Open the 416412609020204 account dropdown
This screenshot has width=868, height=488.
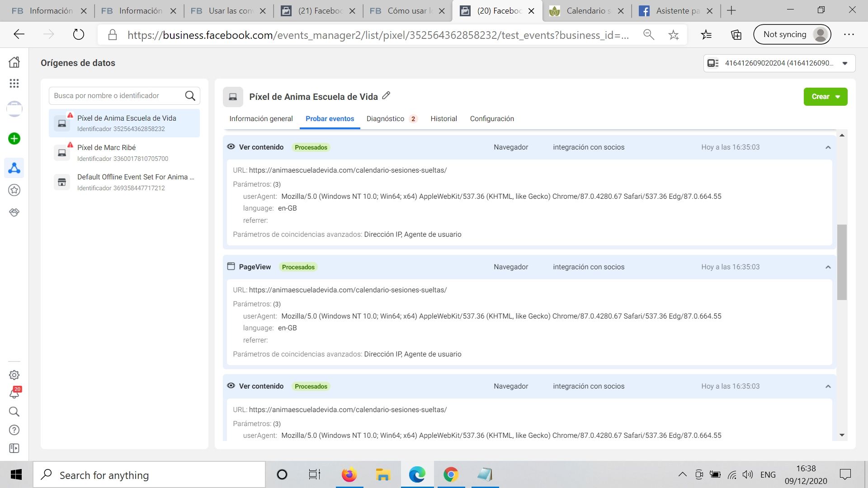pos(779,63)
